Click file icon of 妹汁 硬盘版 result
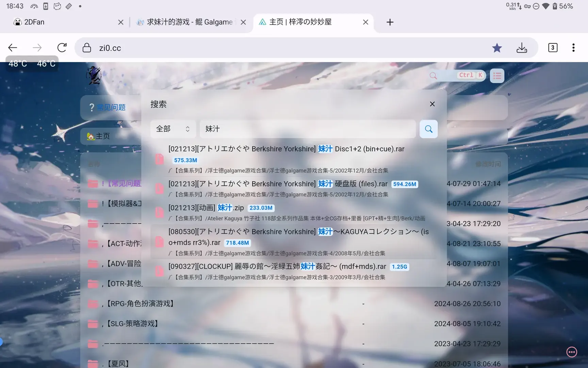This screenshot has width=588, height=368. pos(159,188)
